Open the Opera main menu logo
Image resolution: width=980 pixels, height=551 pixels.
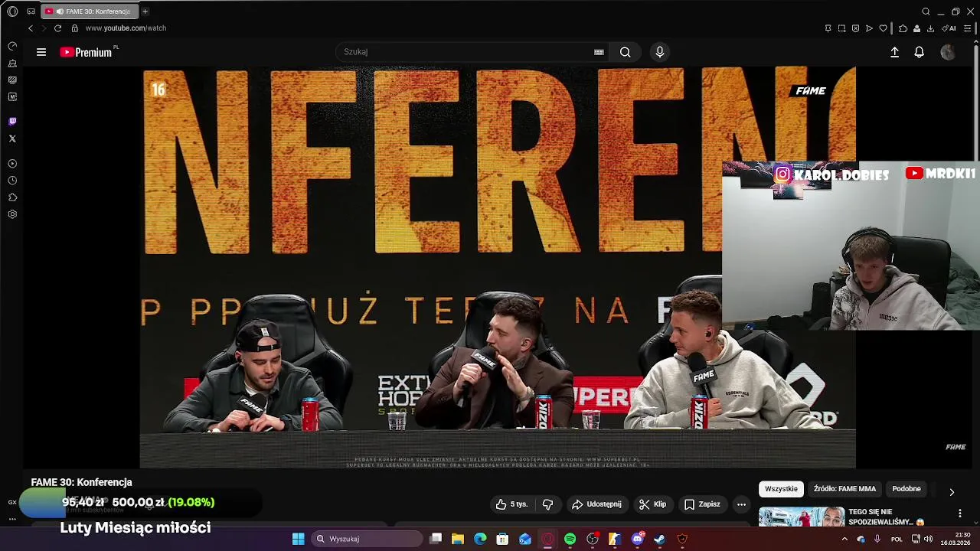point(12,11)
